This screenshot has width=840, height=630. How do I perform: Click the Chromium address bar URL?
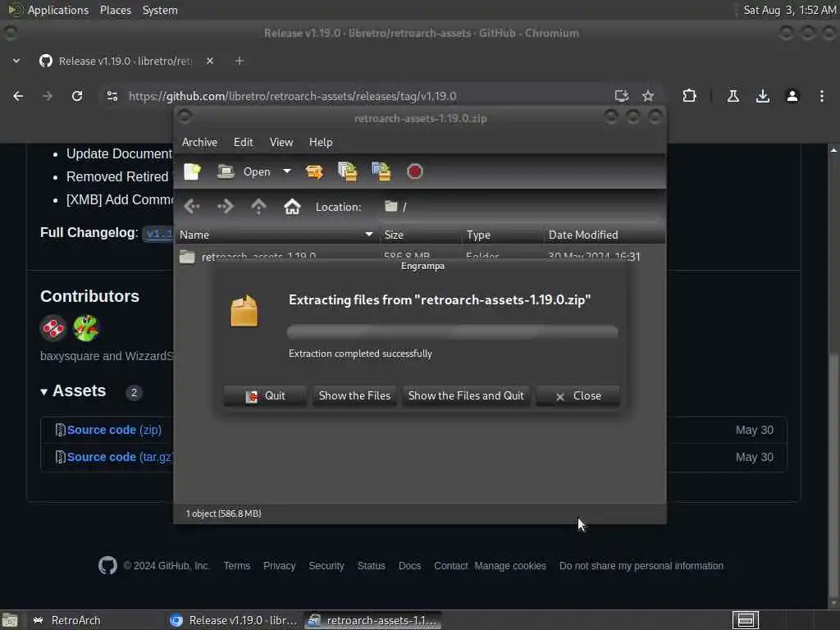pyautogui.click(x=293, y=96)
